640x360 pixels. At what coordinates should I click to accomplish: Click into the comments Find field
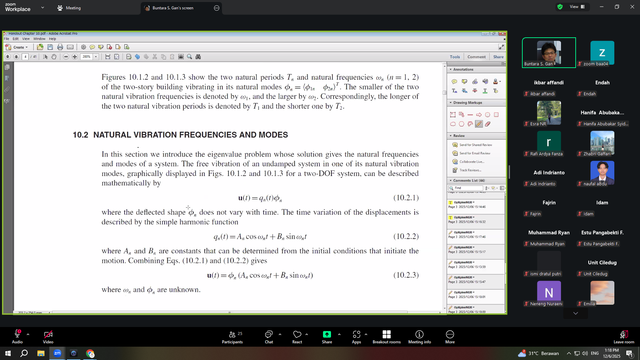pos(465,188)
